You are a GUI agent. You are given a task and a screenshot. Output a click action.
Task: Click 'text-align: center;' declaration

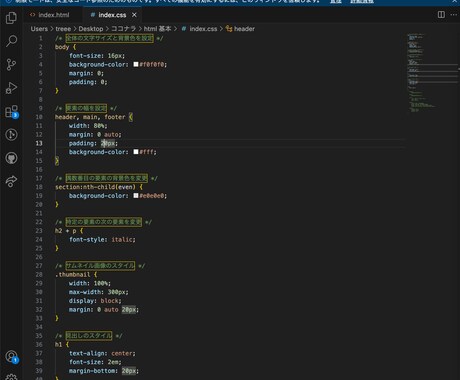click(x=102, y=353)
